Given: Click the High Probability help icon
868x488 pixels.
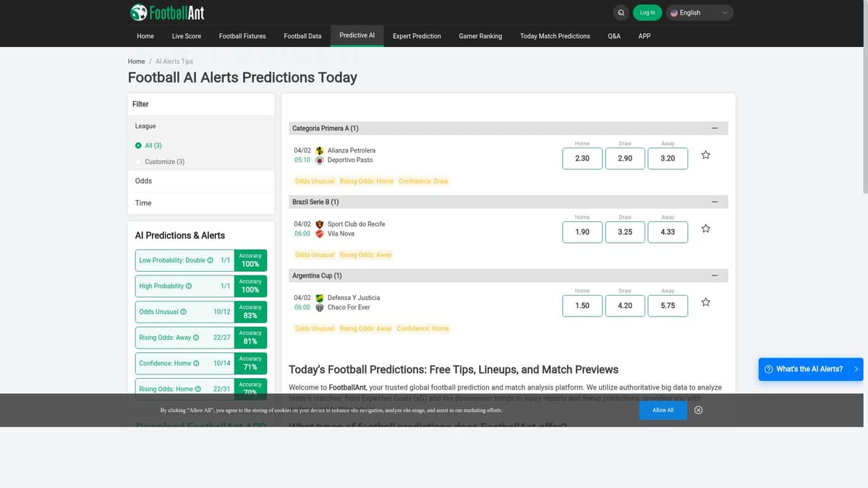Looking at the screenshot, I should (x=189, y=286).
